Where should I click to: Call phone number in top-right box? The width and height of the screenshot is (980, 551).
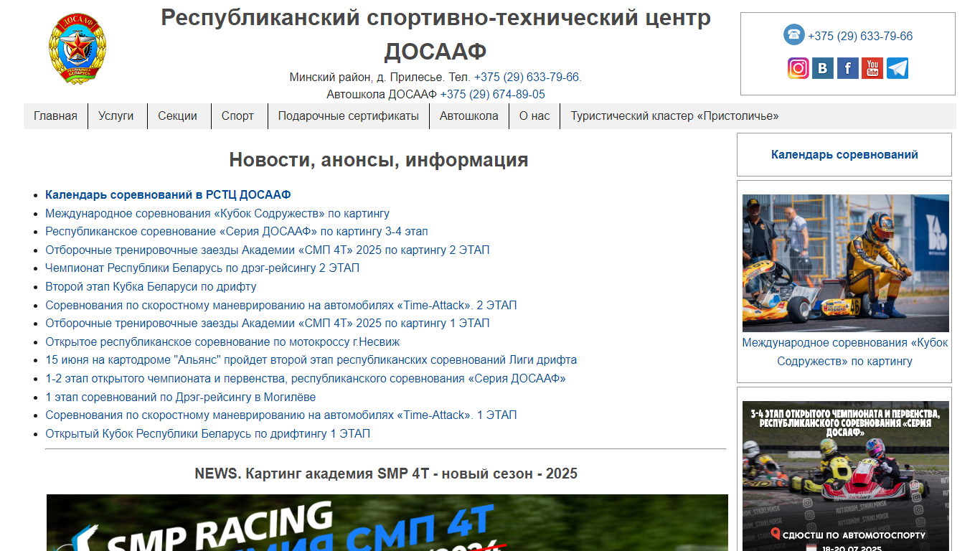pos(860,36)
